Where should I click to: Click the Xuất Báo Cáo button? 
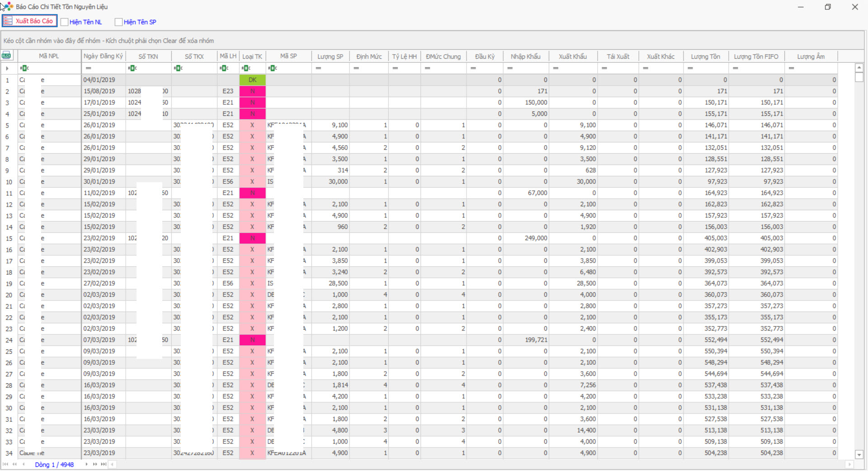coord(30,21)
